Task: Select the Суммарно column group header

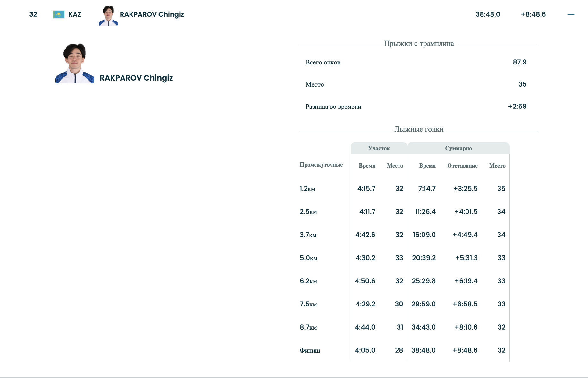Action: point(458,148)
